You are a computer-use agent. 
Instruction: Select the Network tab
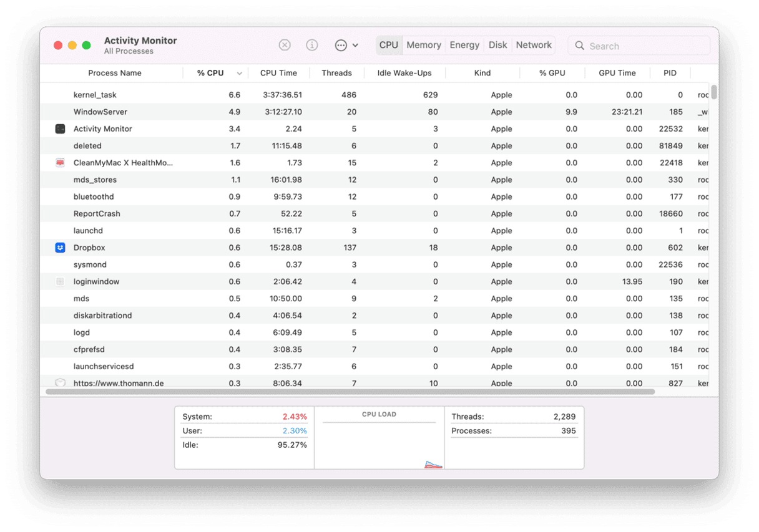coord(534,45)
